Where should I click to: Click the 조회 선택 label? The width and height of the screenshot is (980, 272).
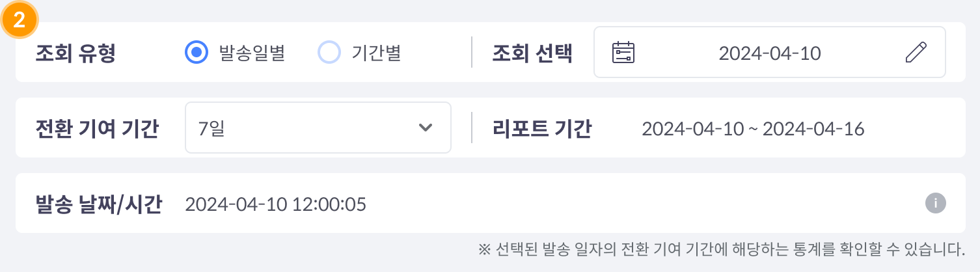click(532, 53)
